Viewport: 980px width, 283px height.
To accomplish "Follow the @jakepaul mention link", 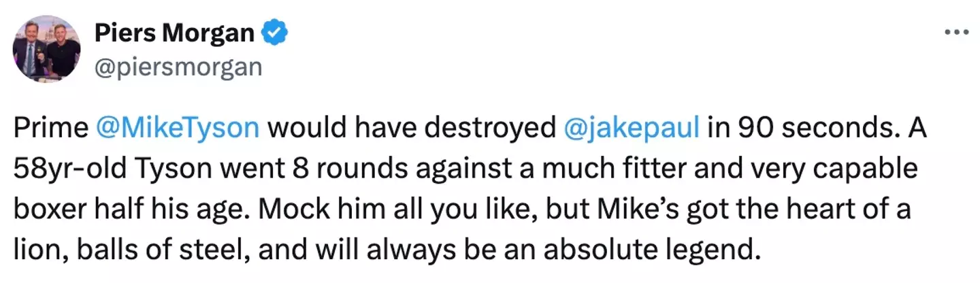I will pos(632,128).
